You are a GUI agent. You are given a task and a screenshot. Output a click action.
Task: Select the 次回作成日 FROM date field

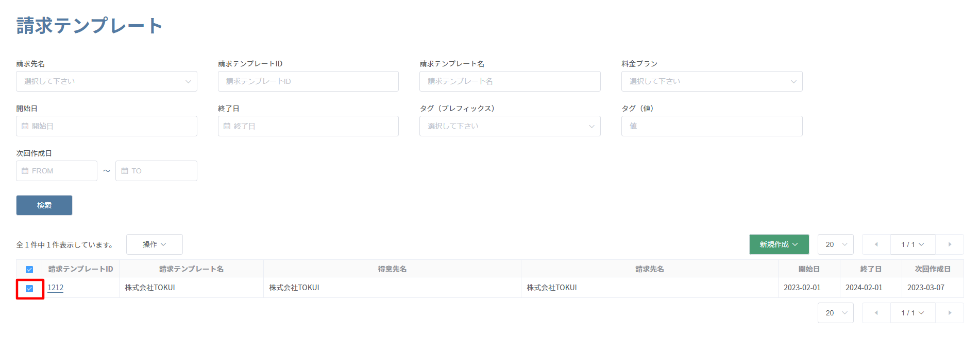click(57, 171)
